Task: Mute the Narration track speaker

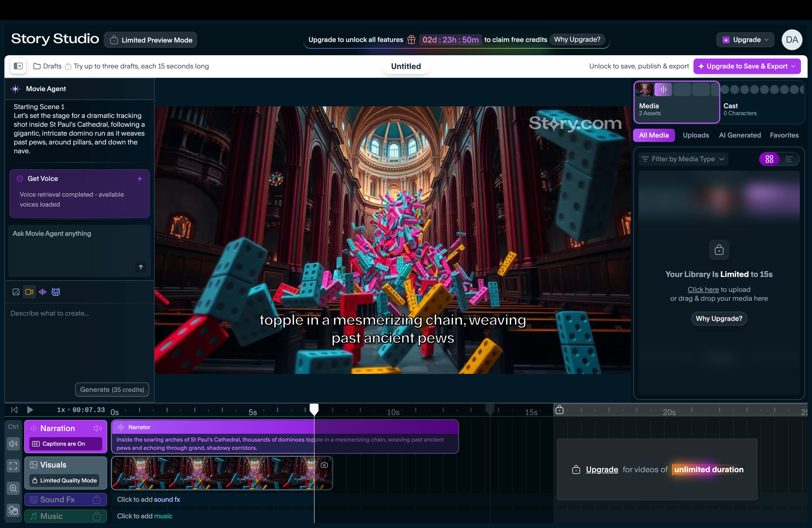Action: pos(97,428)
